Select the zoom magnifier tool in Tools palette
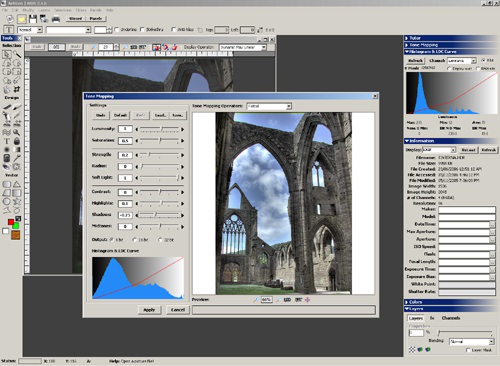Image resolution: width=500 pixels, height=366 pixels. 17,132
